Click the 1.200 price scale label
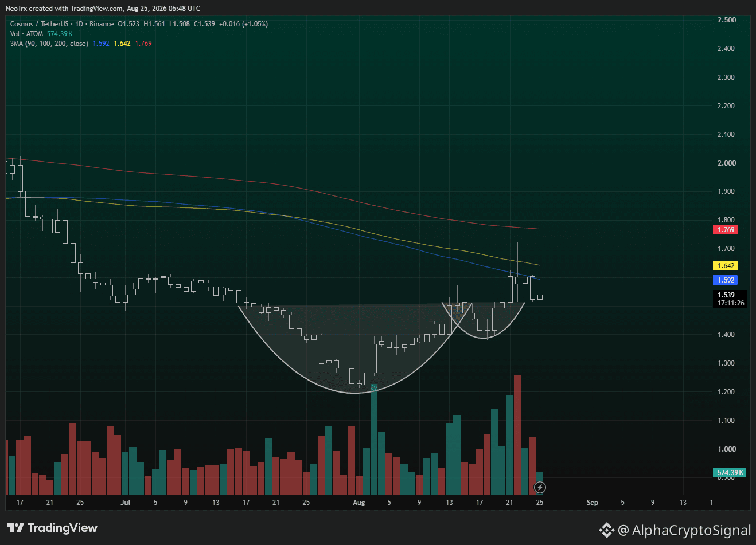 click(x=726, y=392)
